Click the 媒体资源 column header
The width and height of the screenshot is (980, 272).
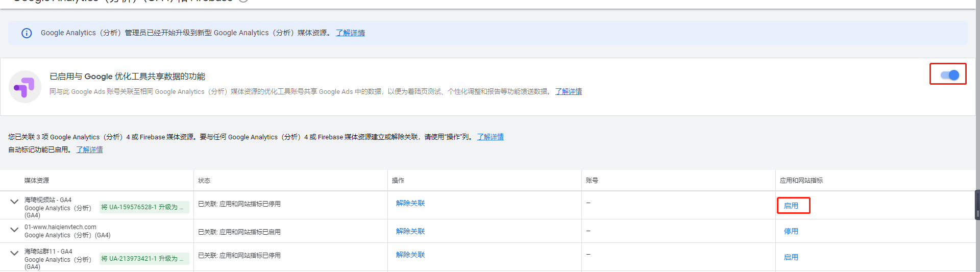tap(37, 181)
